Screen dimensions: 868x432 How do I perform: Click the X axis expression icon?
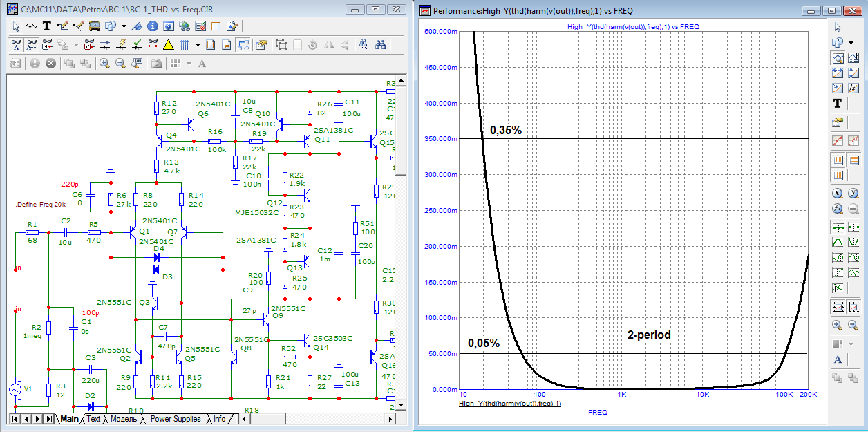(x=838, y=193)
